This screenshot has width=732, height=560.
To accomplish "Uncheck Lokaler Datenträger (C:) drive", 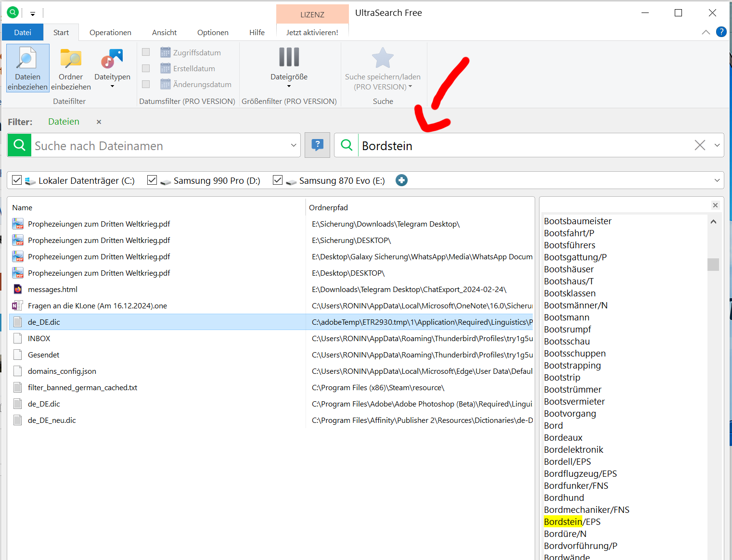I will click(17, 180).
